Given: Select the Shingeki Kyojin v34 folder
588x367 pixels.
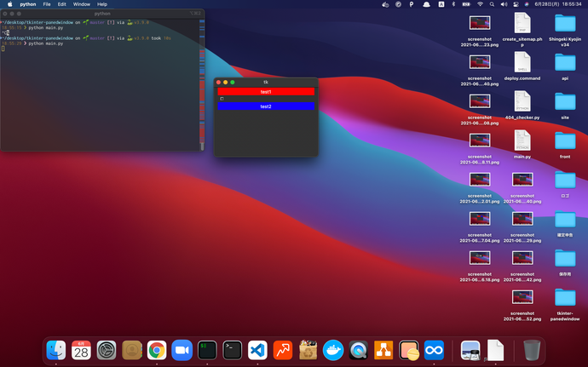Looking at the screenshot, I should (x=565, y=23).
